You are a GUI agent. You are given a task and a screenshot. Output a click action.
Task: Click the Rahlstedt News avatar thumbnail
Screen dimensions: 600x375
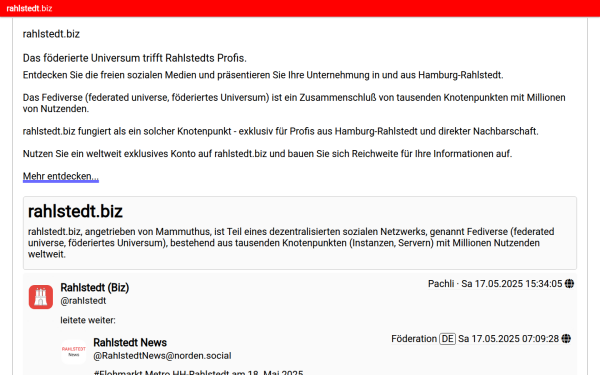point(74,351)
